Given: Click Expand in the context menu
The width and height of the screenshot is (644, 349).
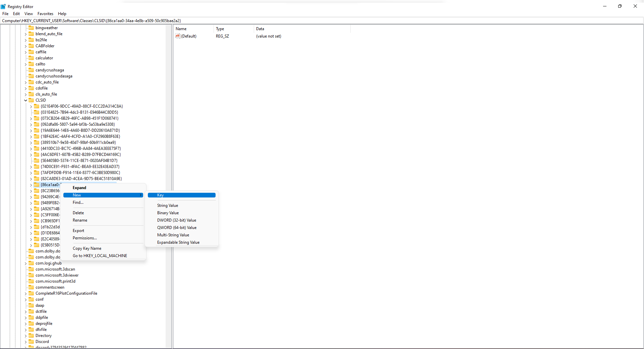Looking at the screenshot, I should pos(103,188).
